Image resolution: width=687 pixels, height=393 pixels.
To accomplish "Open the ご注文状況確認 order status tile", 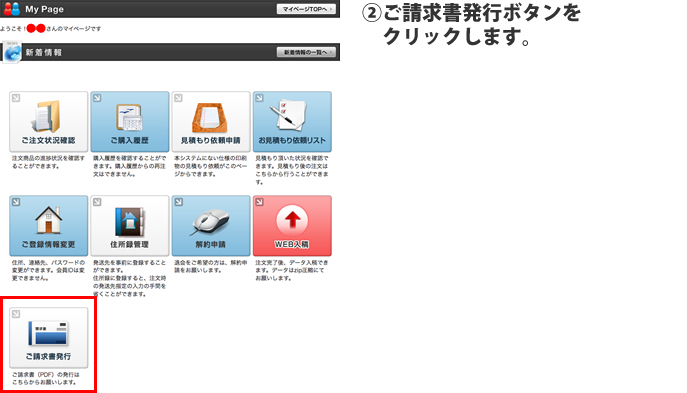I will (x=49, y=121).
